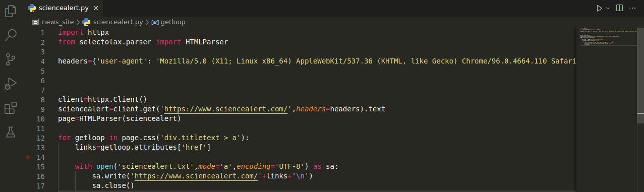Run the Python file with play button
Viewport: 644px width, 192px height.
[599, 8]
